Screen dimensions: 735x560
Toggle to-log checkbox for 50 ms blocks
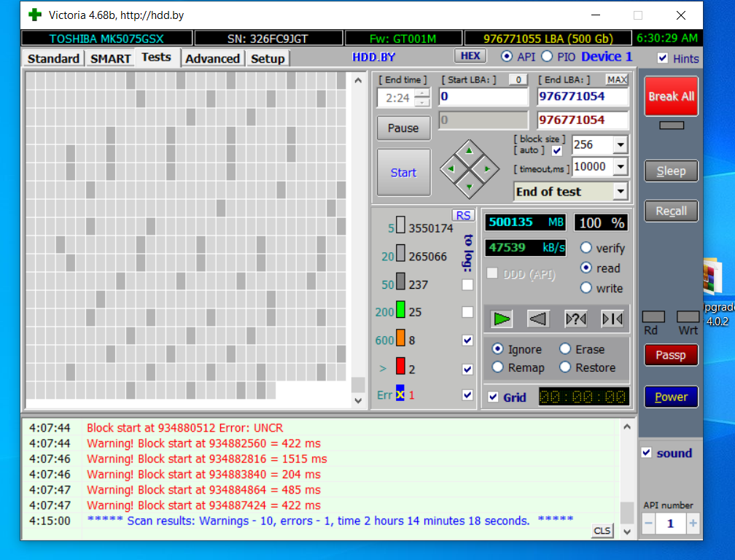(x=467, y=284)
